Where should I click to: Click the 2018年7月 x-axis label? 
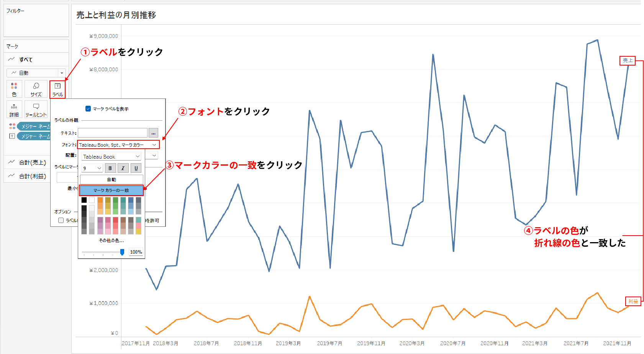coord(206,343)
